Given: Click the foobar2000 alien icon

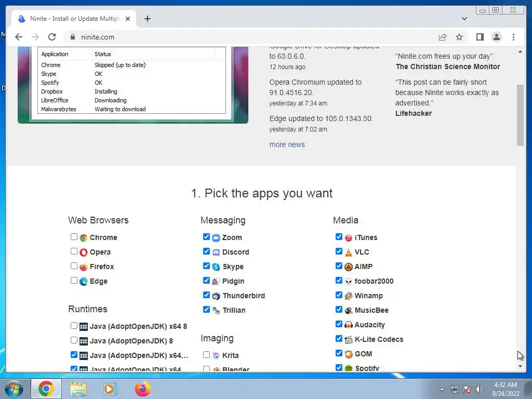Looking at the screenshot, I should point(349,281).
